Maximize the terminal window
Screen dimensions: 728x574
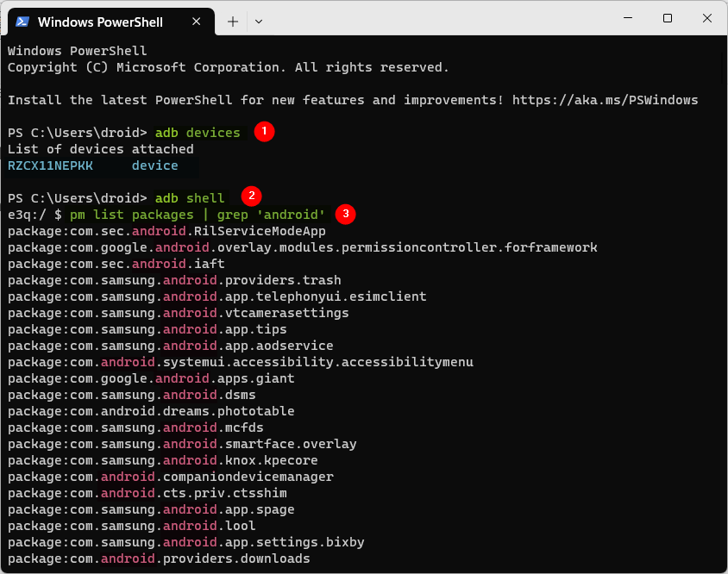(x=667, y=18)
